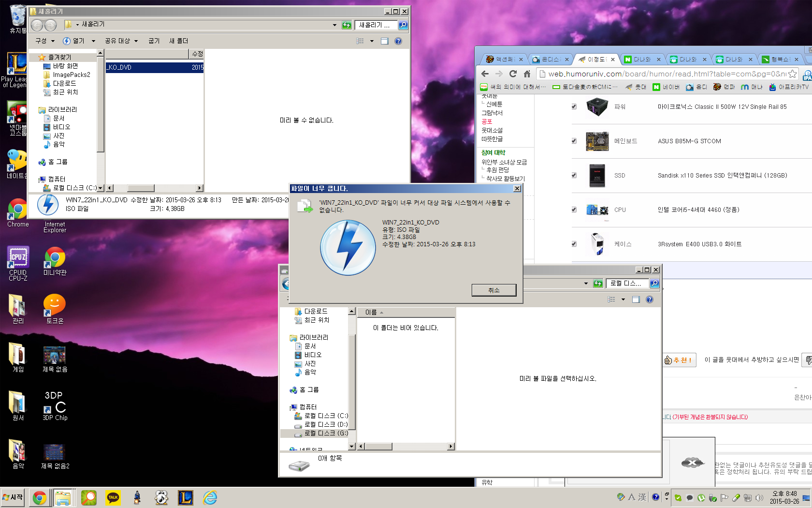Screen dimensions: 812x508
Task: Click the 시작 Start button
Action: [x=13, y=497]
